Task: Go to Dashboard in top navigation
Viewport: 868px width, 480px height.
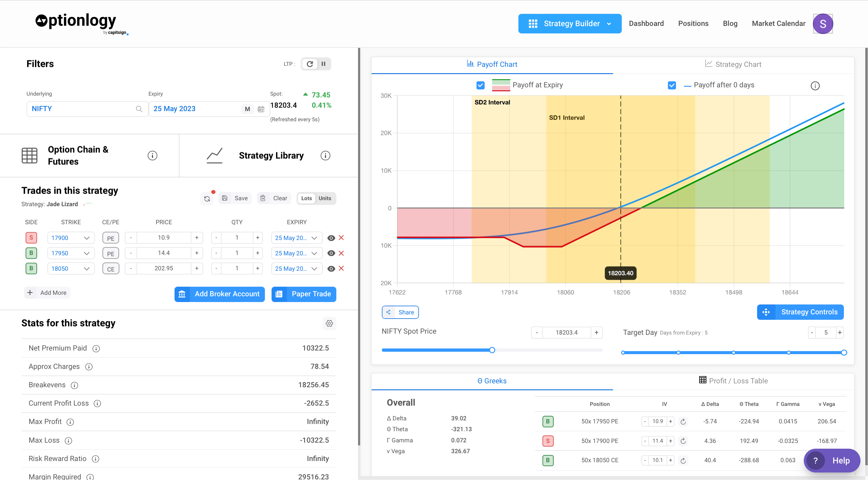Action: [646, 23]
